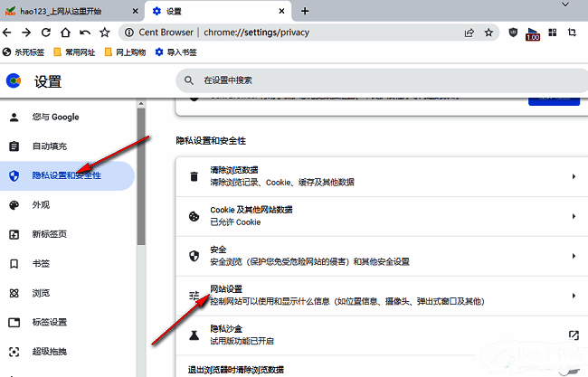Open the tab list dropdown arrow

[x=565, y=5]
